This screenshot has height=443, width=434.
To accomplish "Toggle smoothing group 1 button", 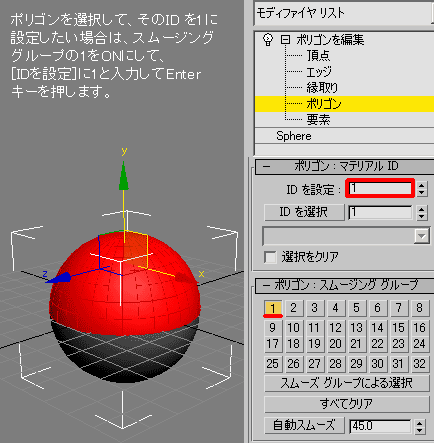I will pyautogui.click(x=273, y=308).
